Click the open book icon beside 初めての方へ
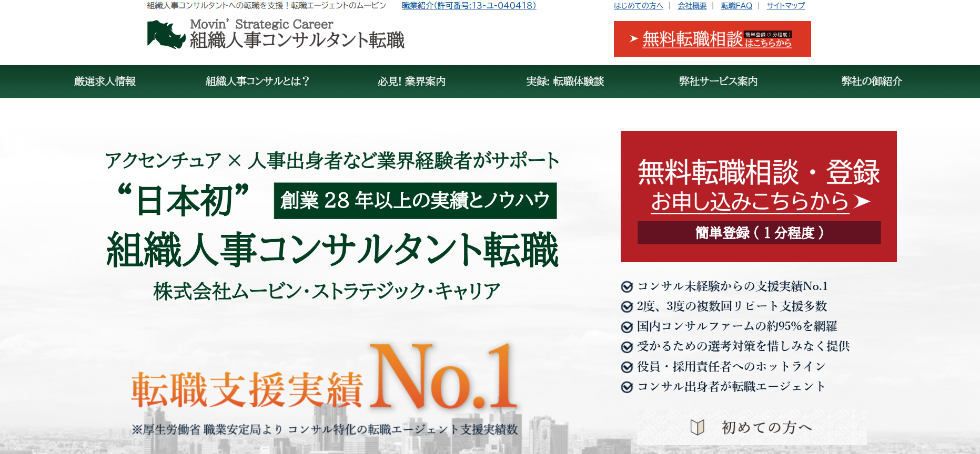 point(698,428)
